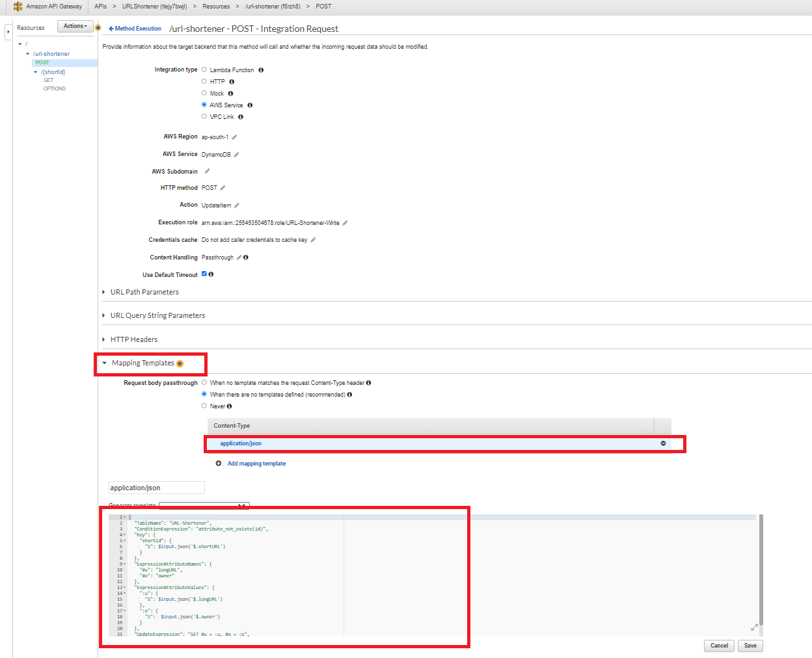This screenshot has height=658, width=812.
Task: Collapse the root / resource tree node
Action: [x=20, y=44]
